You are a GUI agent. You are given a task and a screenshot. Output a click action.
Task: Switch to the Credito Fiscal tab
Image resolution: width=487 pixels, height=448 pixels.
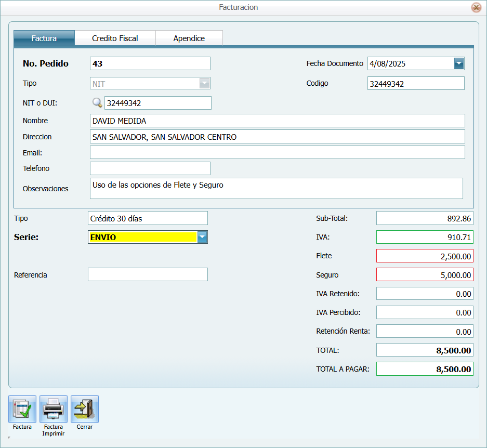coord(115,38)
